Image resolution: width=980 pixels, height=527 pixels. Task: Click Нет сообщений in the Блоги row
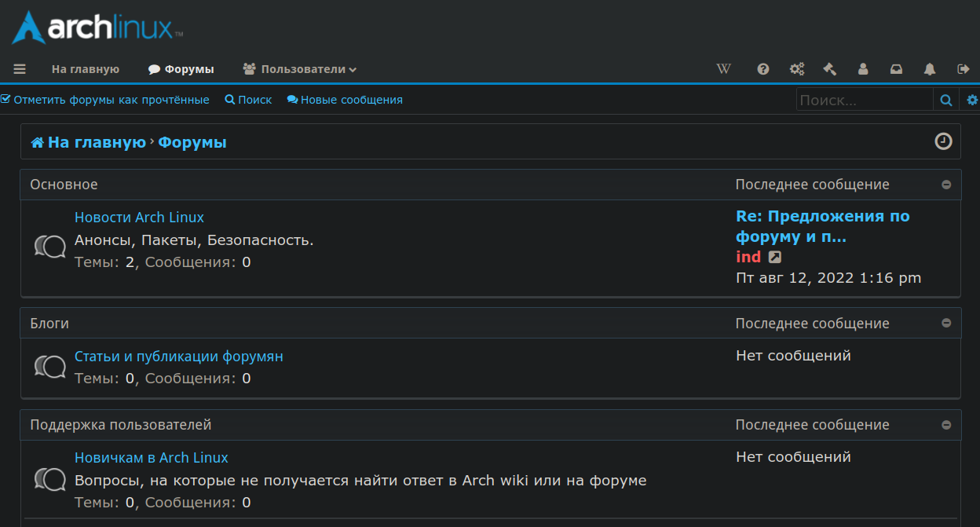[x=793, y=356]
